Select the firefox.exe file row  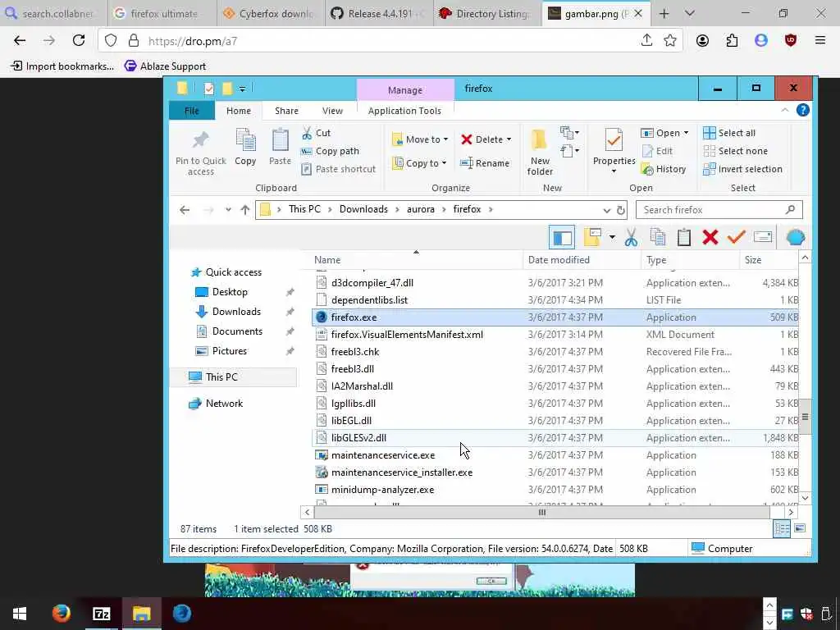(555, 317)
